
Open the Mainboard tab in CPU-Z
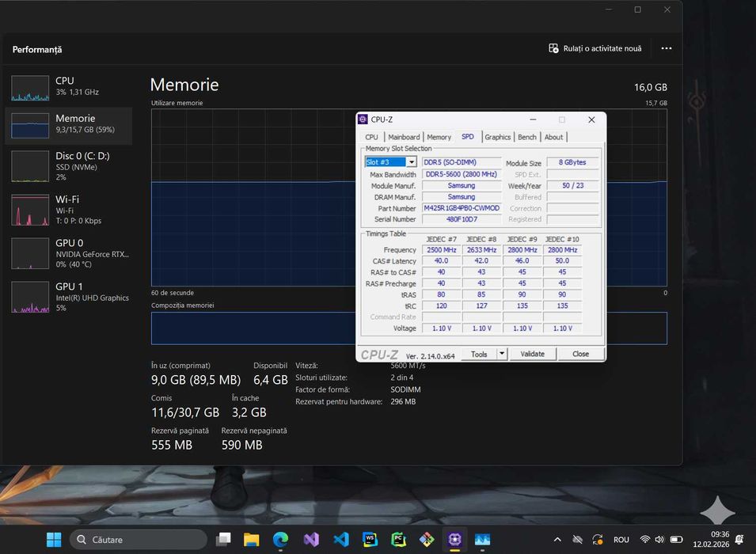coord(404,137)
